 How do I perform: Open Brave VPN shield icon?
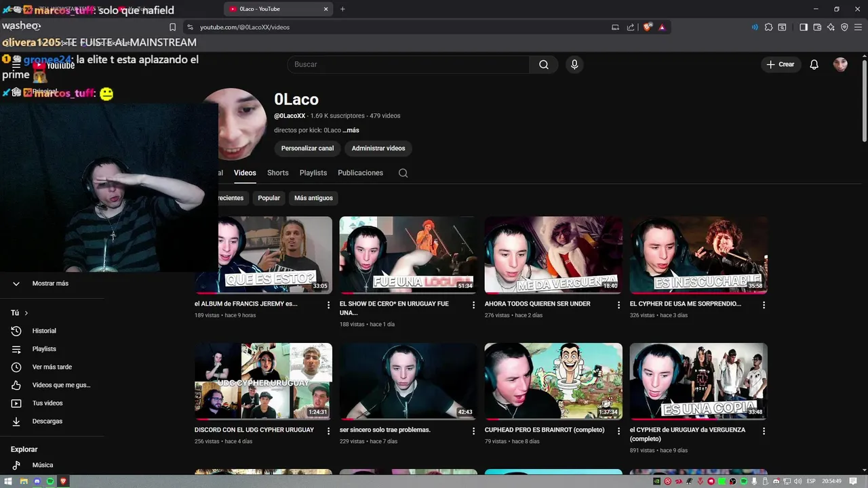pyautogui.click(x=844, y=27)
